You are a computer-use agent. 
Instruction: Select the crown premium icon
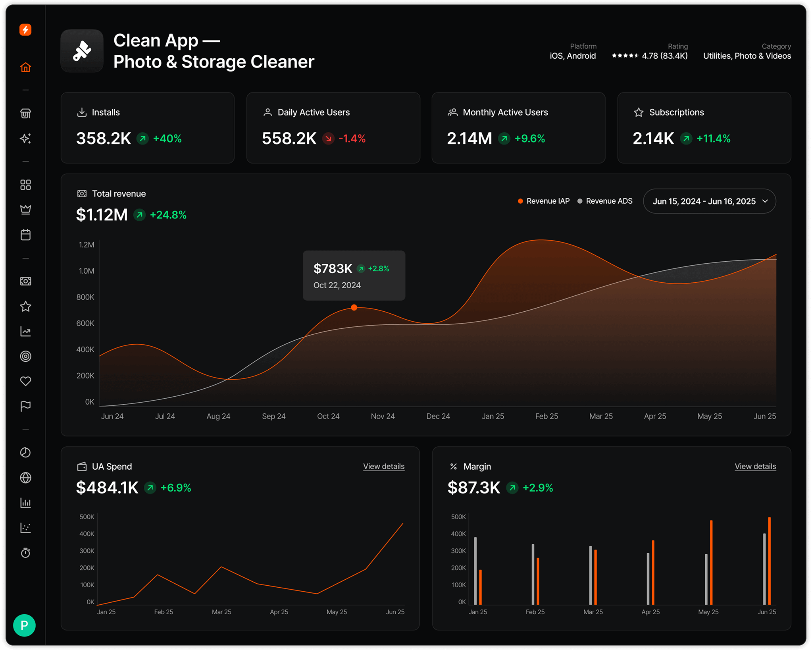point(25,210)
